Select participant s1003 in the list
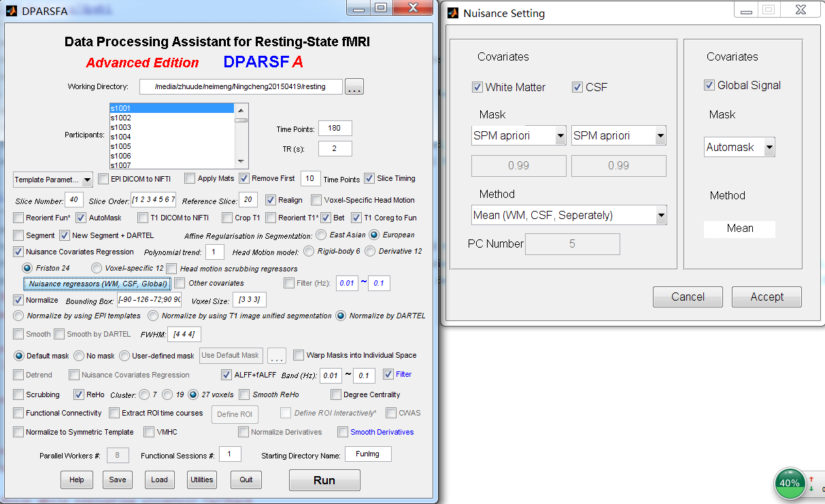The width and height of the screenshot is (825, 504). tap(172, 127)
